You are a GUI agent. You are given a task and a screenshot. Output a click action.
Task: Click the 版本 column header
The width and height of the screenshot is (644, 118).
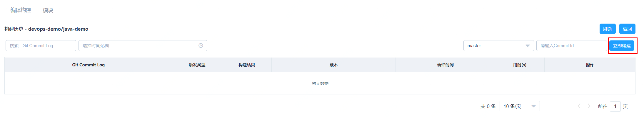coord(333,65)
